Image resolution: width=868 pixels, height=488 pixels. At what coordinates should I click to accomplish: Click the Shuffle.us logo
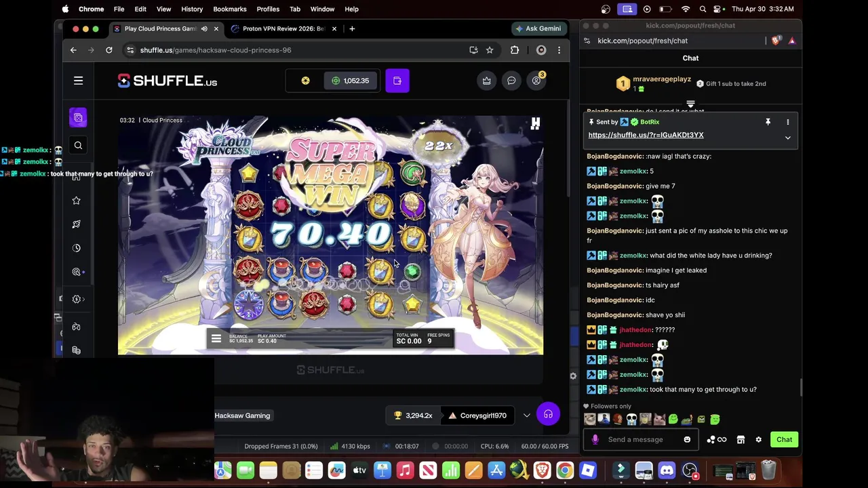tap(167, 81)
